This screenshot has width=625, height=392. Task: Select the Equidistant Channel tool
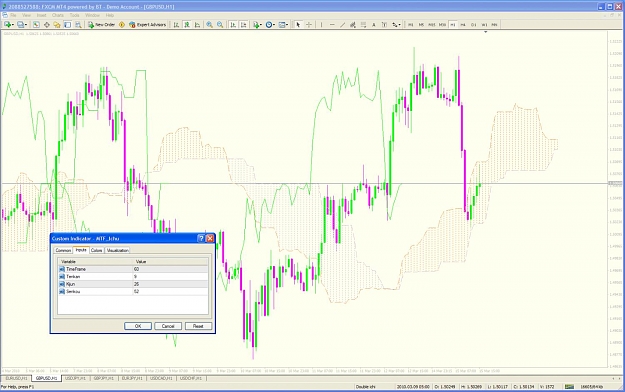(353, 25)
